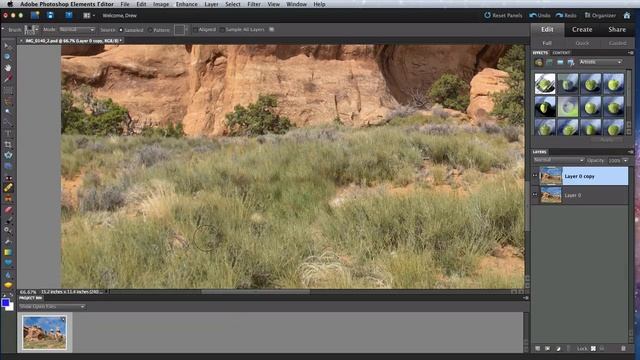Open the layer blend mode dropdown
The height and width of the screenshot is (360, 640).
tap(558, 160)
